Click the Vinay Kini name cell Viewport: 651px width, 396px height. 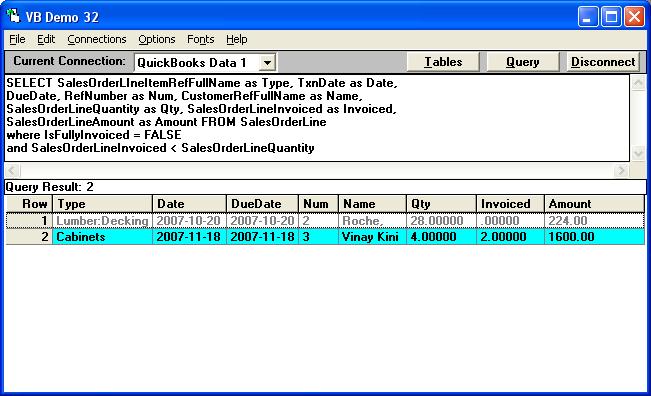[372, 237]
